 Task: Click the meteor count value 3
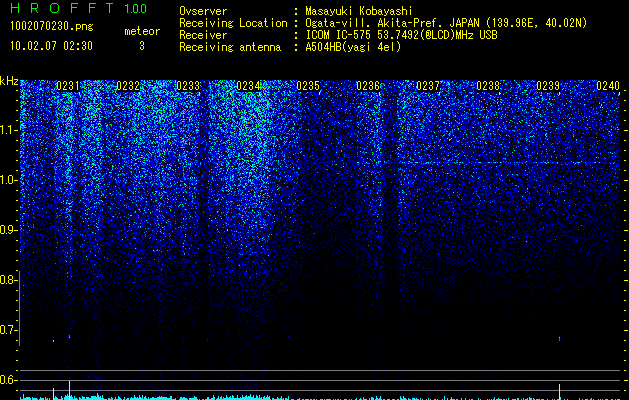pyautogui.click(x=142, y=46)
